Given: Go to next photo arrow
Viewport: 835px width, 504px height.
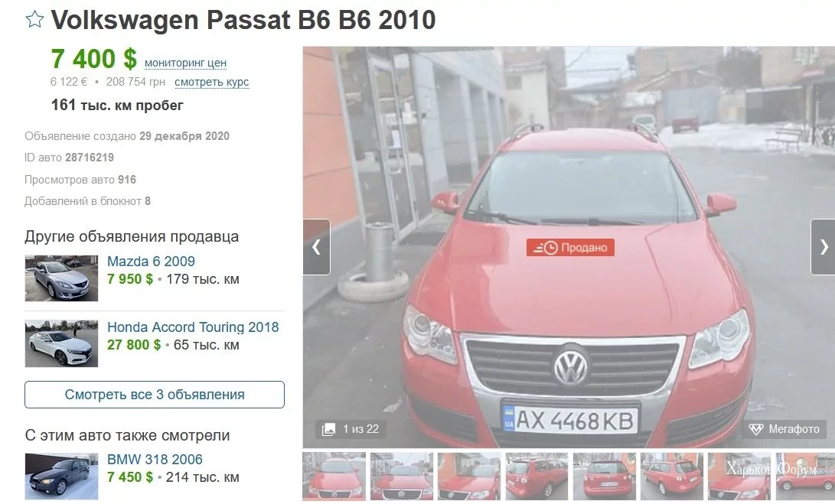Looking at the screenshot, I should [824, 247].
